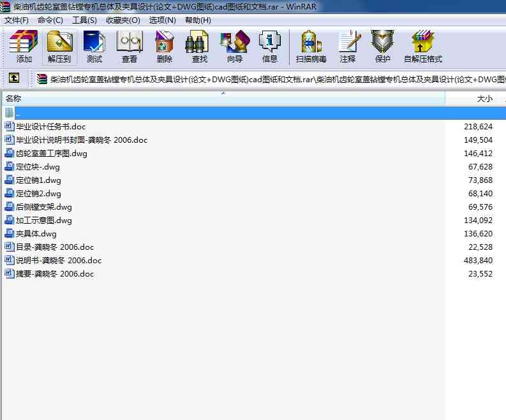Show archive 信息 (Info)
506x420 pixels.
269,47
